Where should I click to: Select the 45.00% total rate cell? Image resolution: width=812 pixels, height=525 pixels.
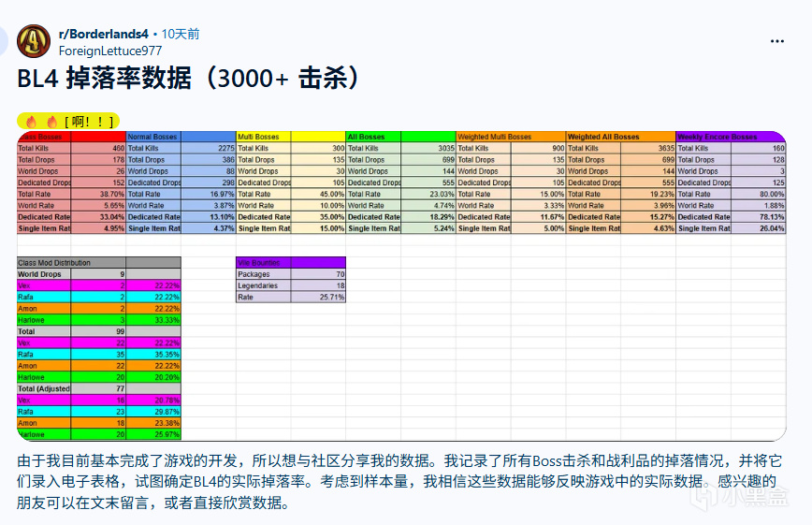click(318, 194)
